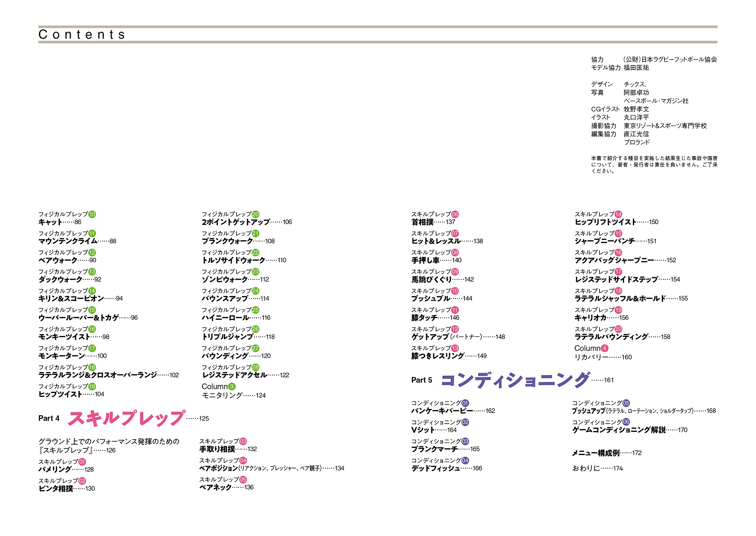This screenshot has height=536, width=756.
Task: Select 'キリン&スコーピオン……94'
Action: (81, 298)
